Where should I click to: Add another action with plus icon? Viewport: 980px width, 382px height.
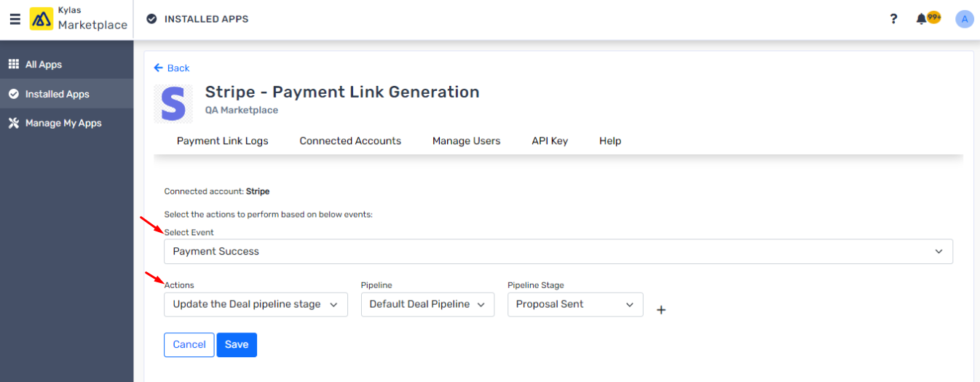(661, 310)
